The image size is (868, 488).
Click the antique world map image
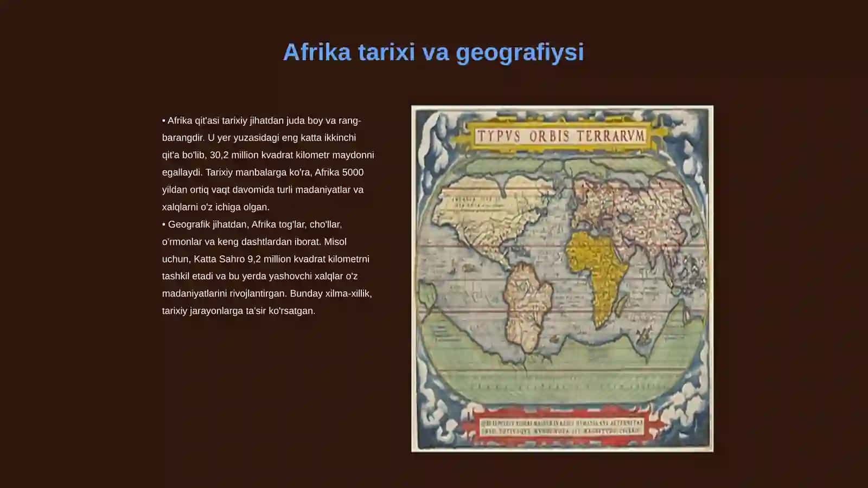(x=562, y=279)
